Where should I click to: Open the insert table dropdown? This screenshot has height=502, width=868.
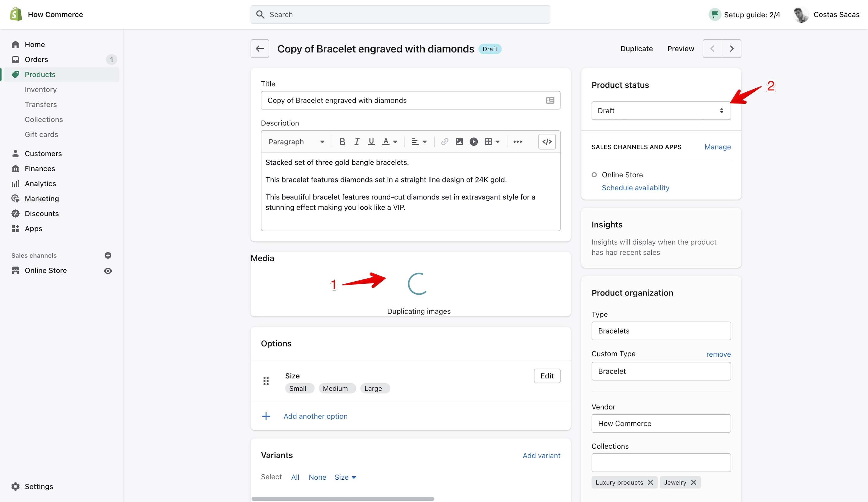[492, 141]
